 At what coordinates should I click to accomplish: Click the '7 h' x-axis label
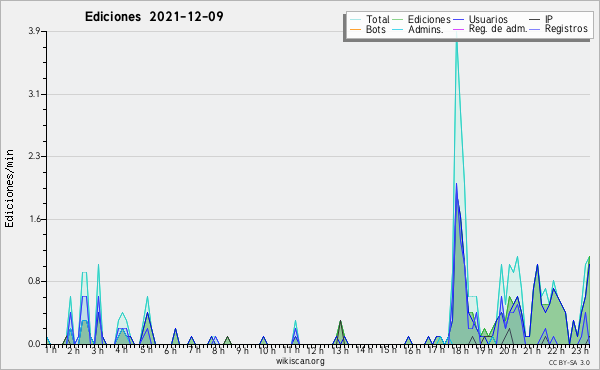tap(194, 350)
